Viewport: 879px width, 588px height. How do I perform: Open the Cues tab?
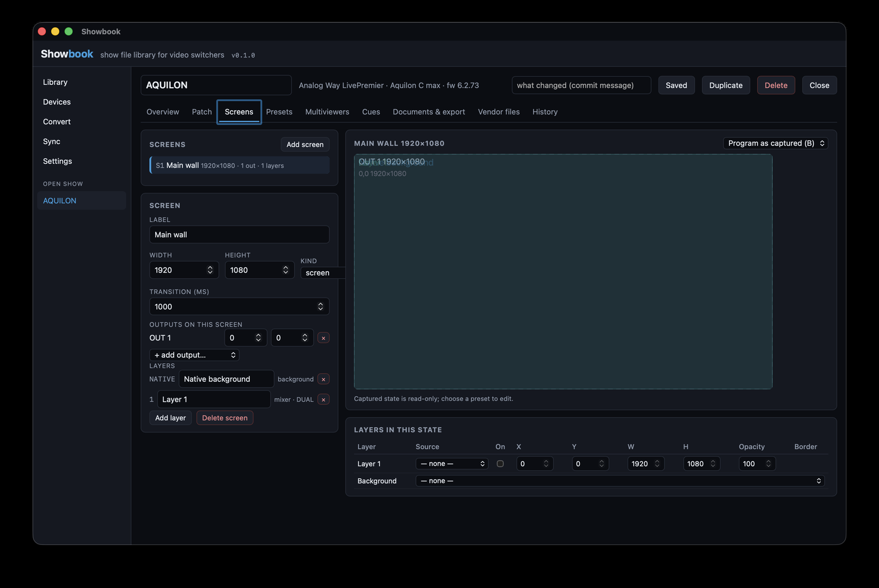tap(371, 112)
